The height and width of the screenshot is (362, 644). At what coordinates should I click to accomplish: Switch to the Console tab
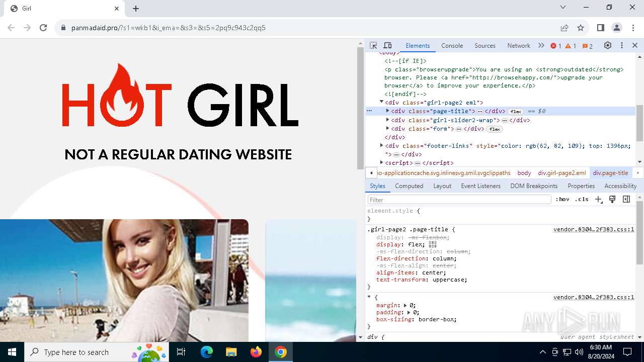pyautogui.click(x=452, y=46)
